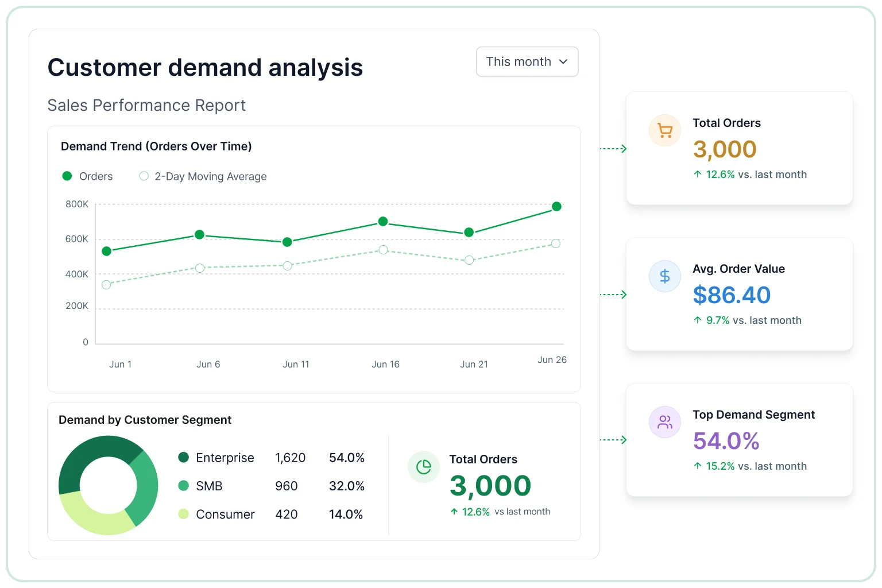Viewport: 882px width, 588px height.
Task: Click the medium green SMB donut segment
Action: click(x=145, y=488)
